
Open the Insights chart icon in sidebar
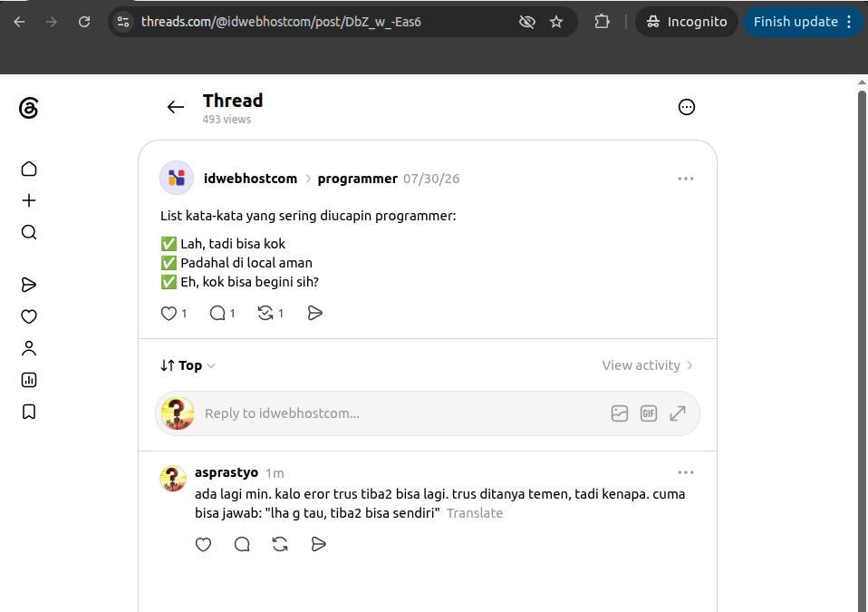[29, 380]
